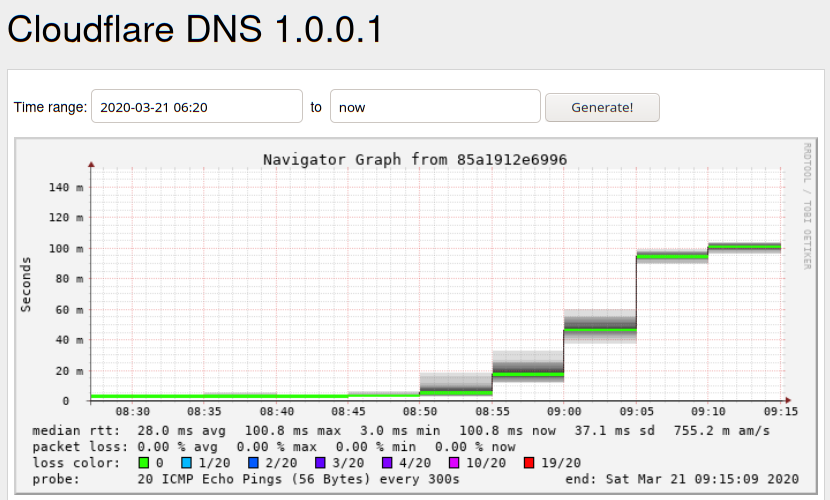The height and width of the screenshot is (500, 830).
Task: Click the loss color: label
Action: [76, 463]
